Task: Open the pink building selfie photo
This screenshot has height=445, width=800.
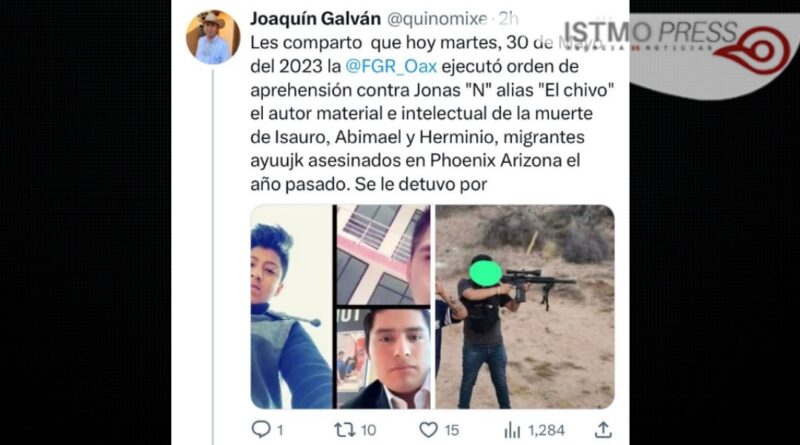Action: (x=383, y=255)
